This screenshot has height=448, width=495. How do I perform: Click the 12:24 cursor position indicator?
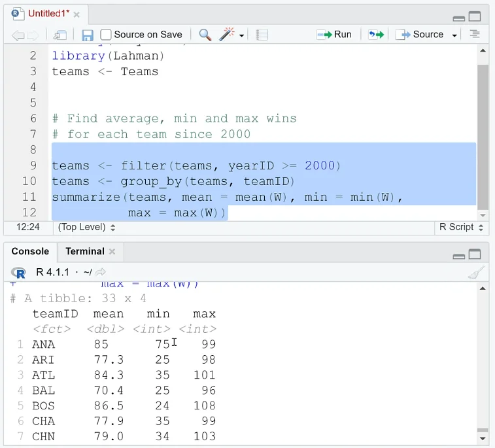click(x=27, y=227)
